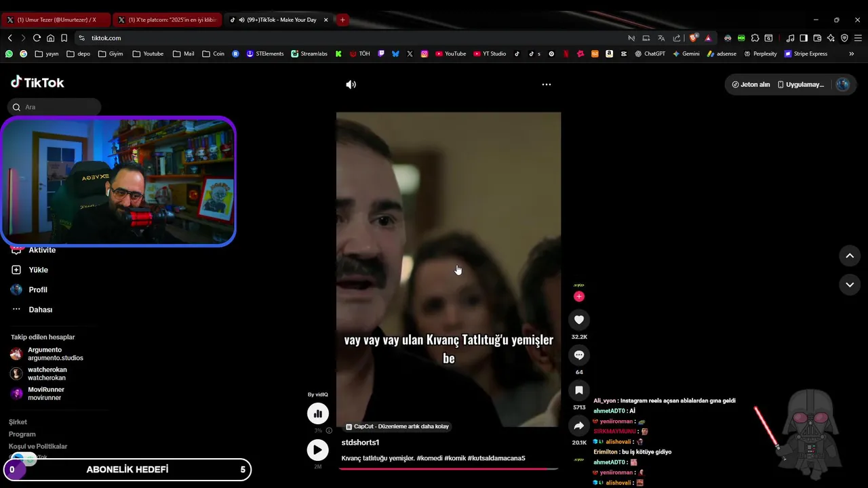
Task: Click the Uygulamayı get-app button
Action: click(x=801, y=85)
